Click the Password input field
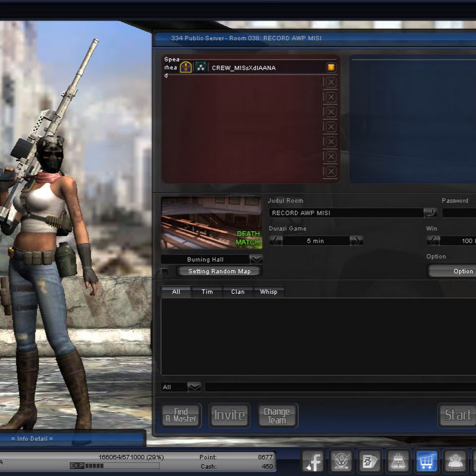The image size is (476, 476). (459, 213)
